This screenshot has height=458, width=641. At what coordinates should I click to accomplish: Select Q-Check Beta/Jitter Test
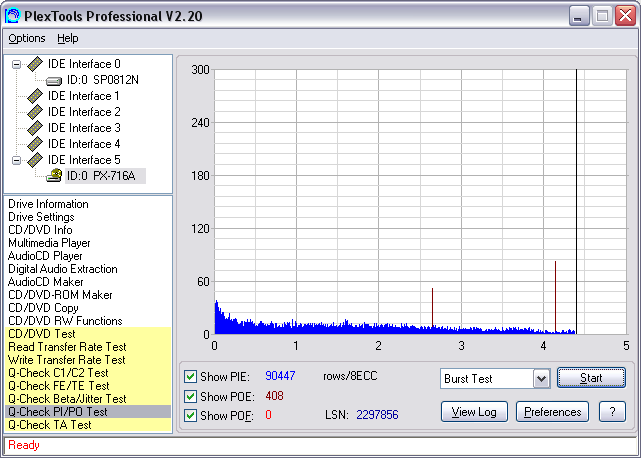coord(88,399)
